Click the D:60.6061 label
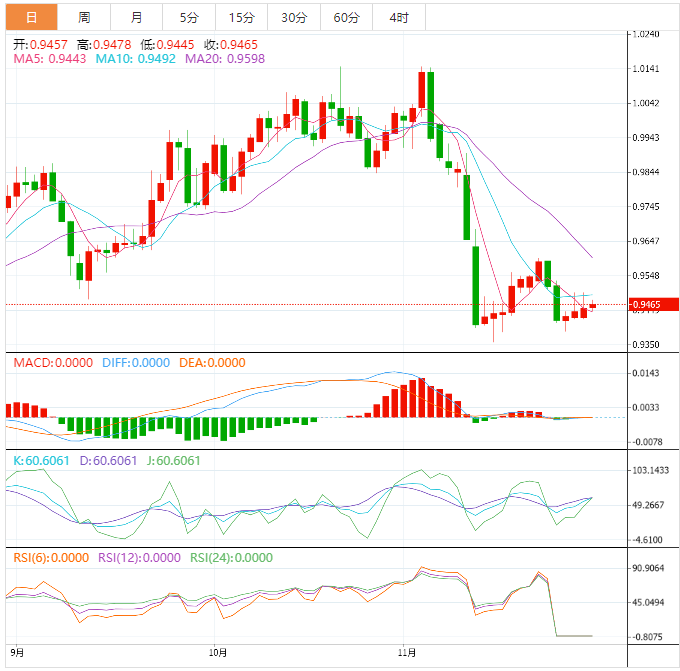 108,460
